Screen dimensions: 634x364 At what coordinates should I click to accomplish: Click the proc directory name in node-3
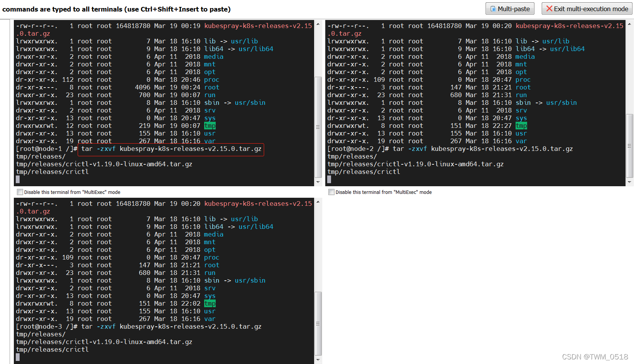pos(211,258)
